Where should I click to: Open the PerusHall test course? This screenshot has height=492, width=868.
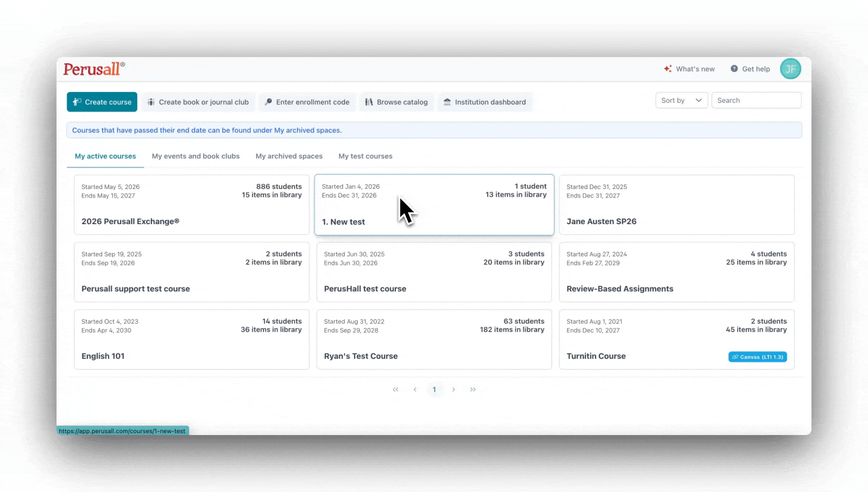[434, 272]
